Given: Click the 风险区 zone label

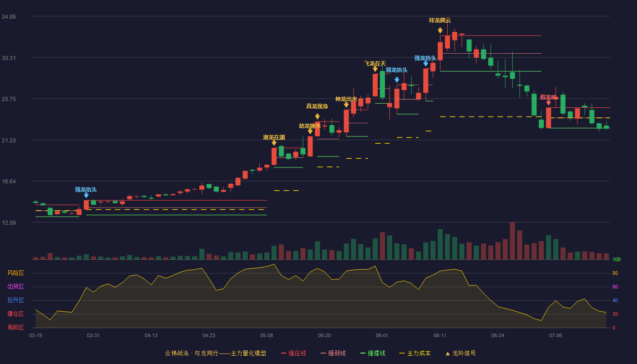Looking at the screenshot, I should coord(15,273).
